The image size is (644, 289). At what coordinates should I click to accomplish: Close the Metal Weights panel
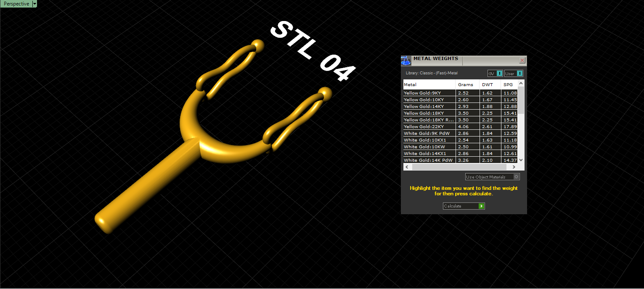(x=522, y=60)
